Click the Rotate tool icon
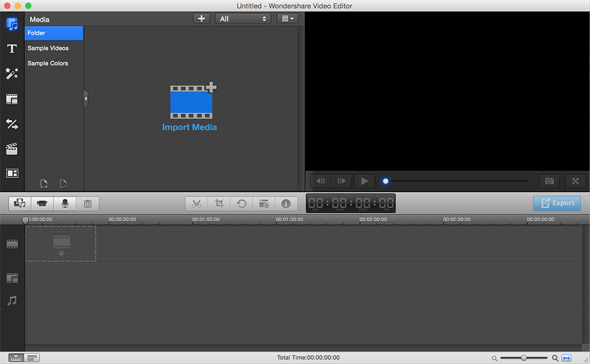 click(241, 204)
